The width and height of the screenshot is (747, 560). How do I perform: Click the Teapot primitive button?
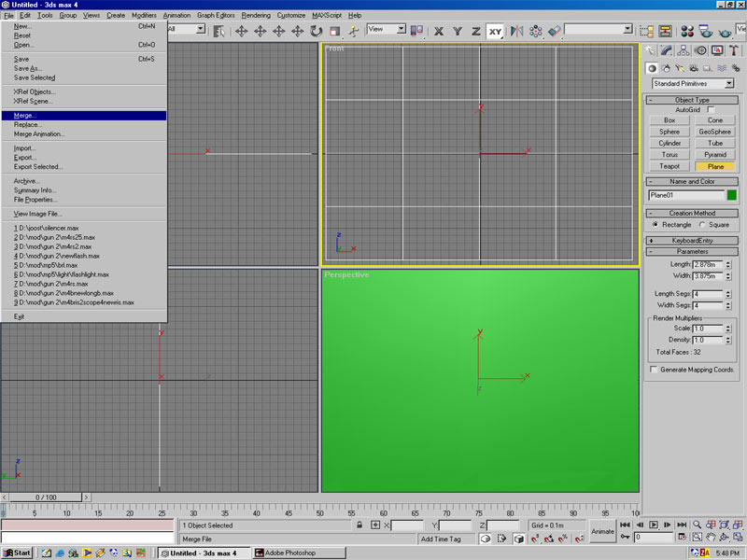pyautogui.click(x=669, y=166)
